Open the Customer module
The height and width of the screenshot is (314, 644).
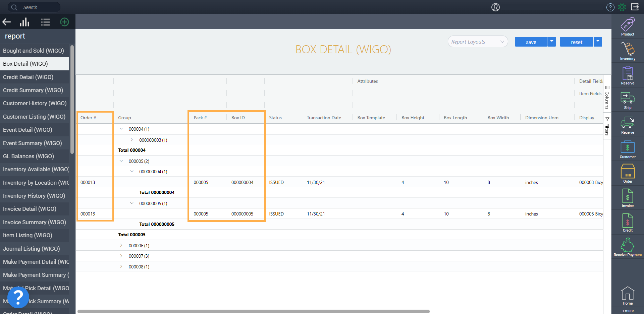click(x=628, y=149)
